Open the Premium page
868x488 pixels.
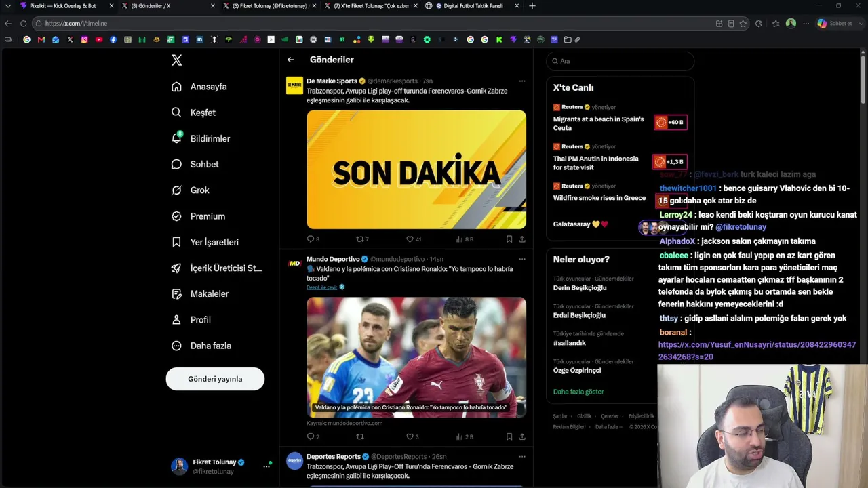(198, 216)
